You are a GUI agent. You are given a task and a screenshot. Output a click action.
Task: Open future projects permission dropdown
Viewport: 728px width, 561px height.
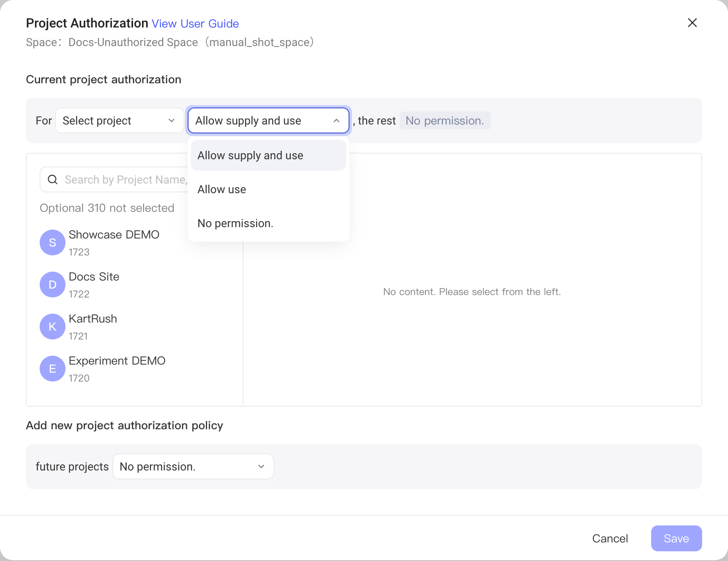click(x=193, y=466)
